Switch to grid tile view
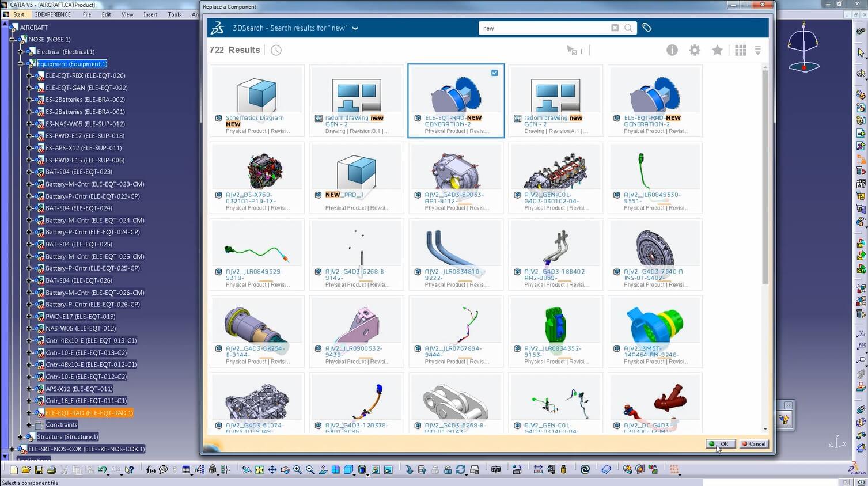The image size is (868, 486). pyautogui.click(x=741, y=50)
